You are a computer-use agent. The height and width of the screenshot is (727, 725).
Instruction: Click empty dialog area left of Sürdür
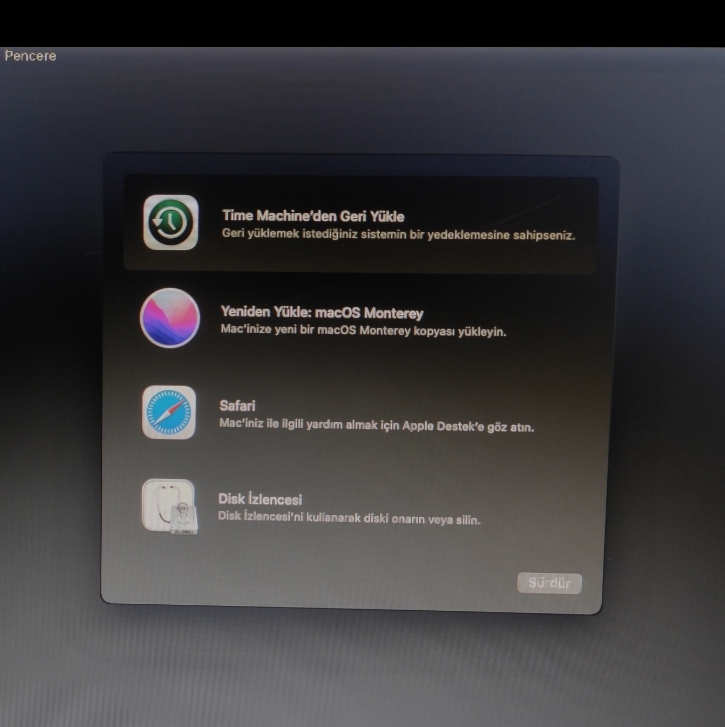350,582
